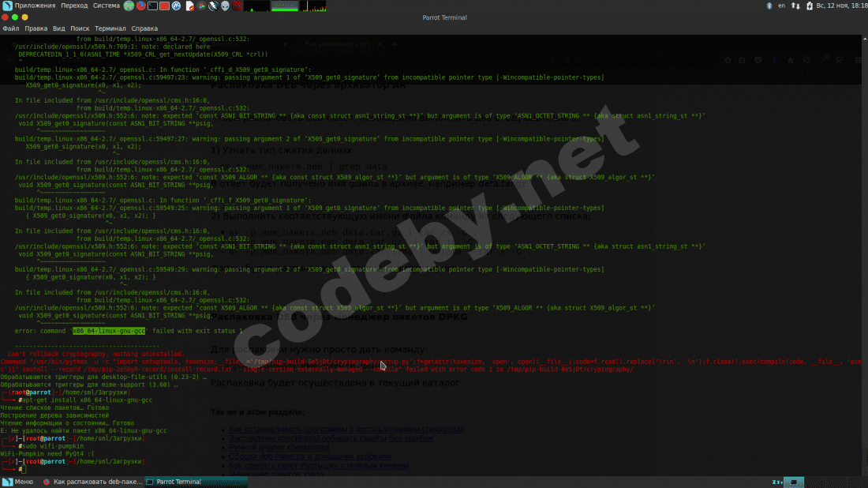Open the Справка terminal menu
Screen dimensions: 868x488
tap(144, 28)
